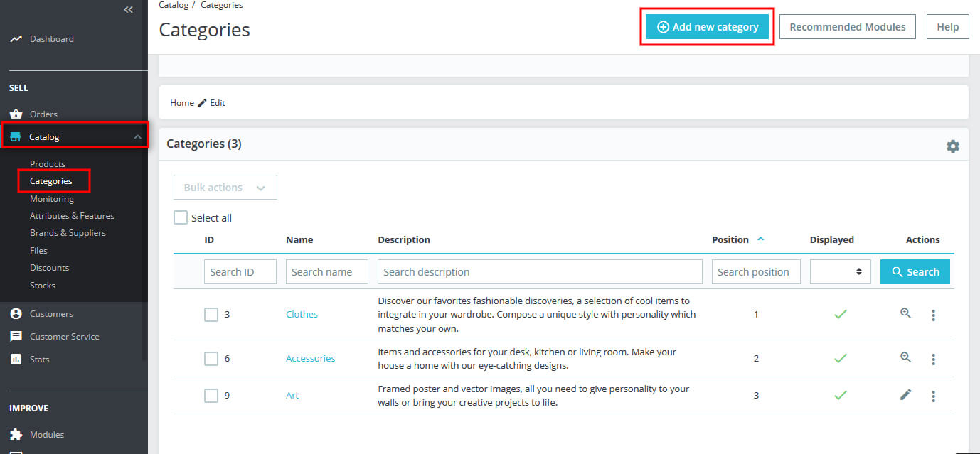Collapse the Catalog menu section
The image size is (980, 454).
point(137,137)
